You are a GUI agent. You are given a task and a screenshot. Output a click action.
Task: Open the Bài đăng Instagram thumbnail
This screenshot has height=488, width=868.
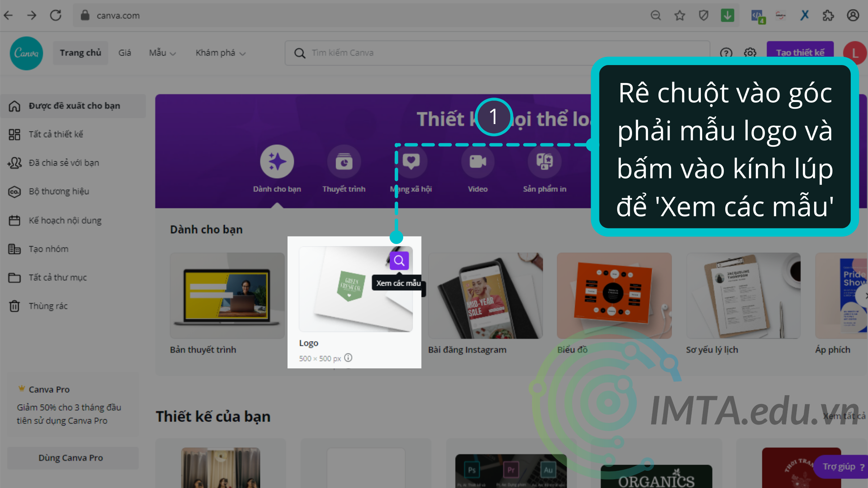(486, 296)
